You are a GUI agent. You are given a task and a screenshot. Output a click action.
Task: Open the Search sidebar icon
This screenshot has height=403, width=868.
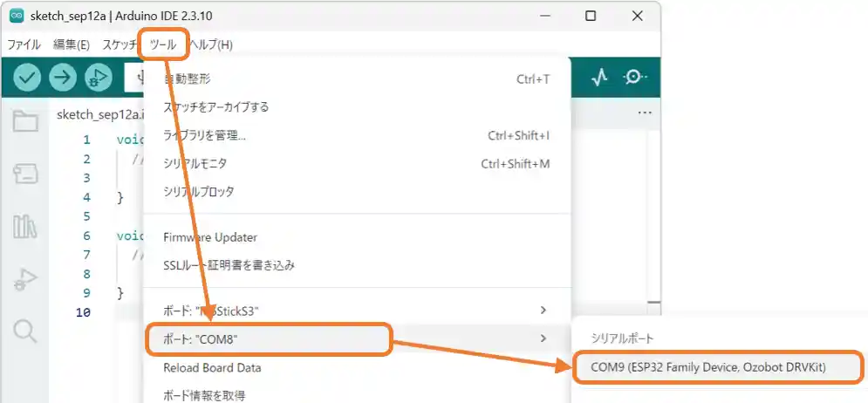pos(25,331)
